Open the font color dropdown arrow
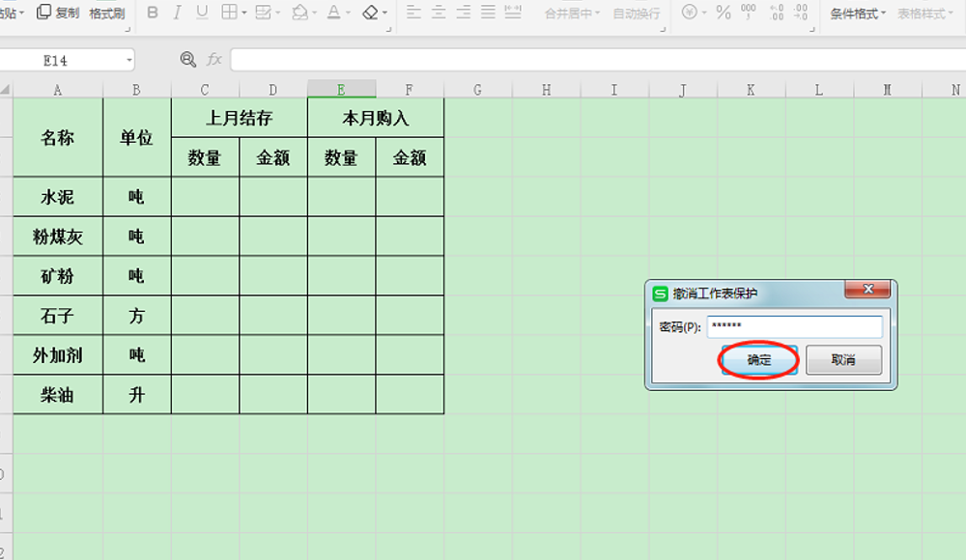 point(348,13)
